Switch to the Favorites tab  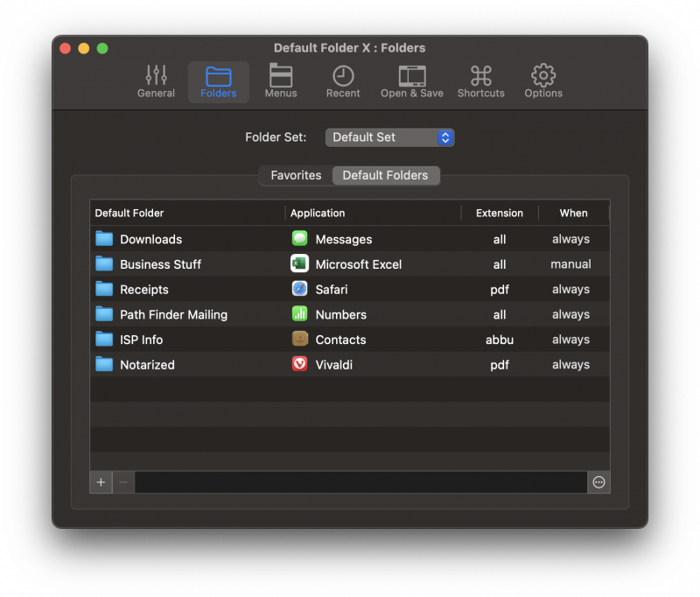tap(296, 175)
